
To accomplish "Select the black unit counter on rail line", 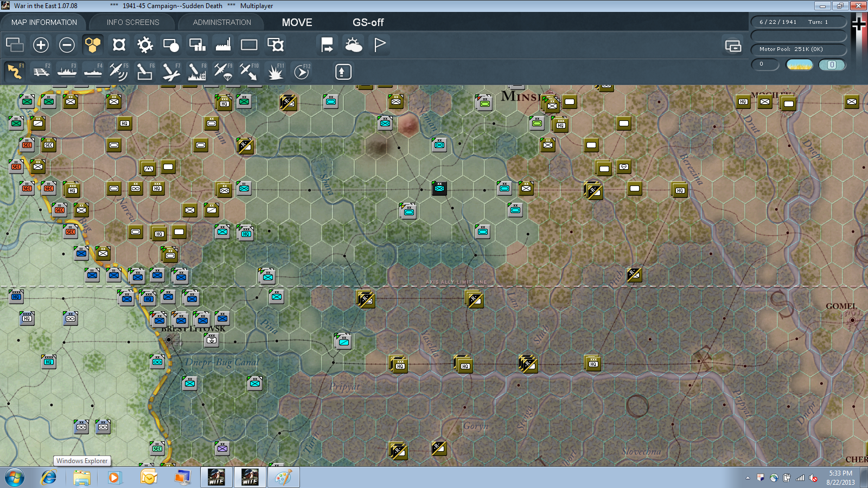I will click(x=439, y=188).
